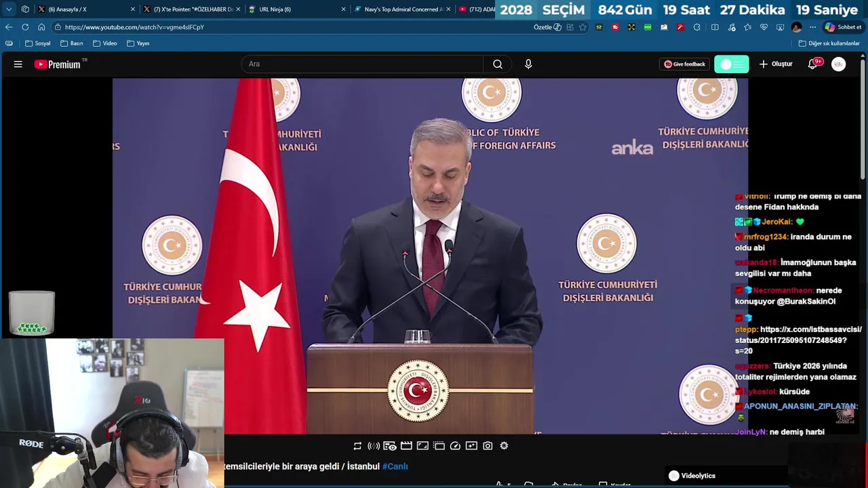
Task: Click the Give feedback button
Action: pos(685,64)
